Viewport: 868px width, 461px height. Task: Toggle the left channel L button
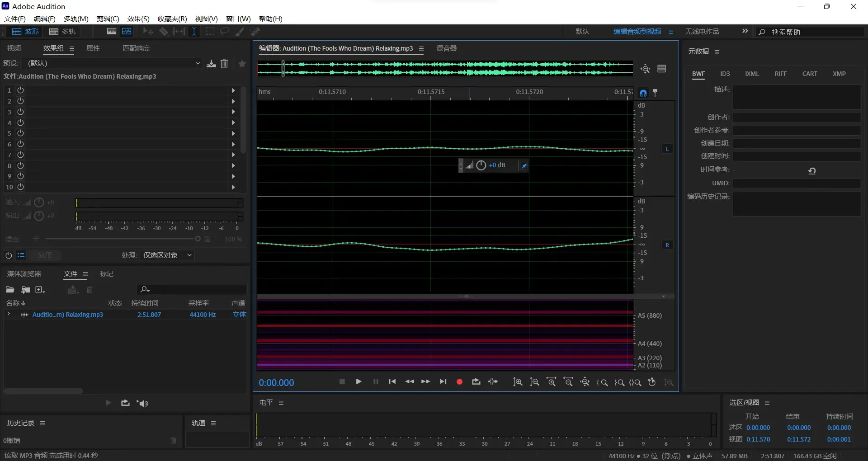click(667, 149)
